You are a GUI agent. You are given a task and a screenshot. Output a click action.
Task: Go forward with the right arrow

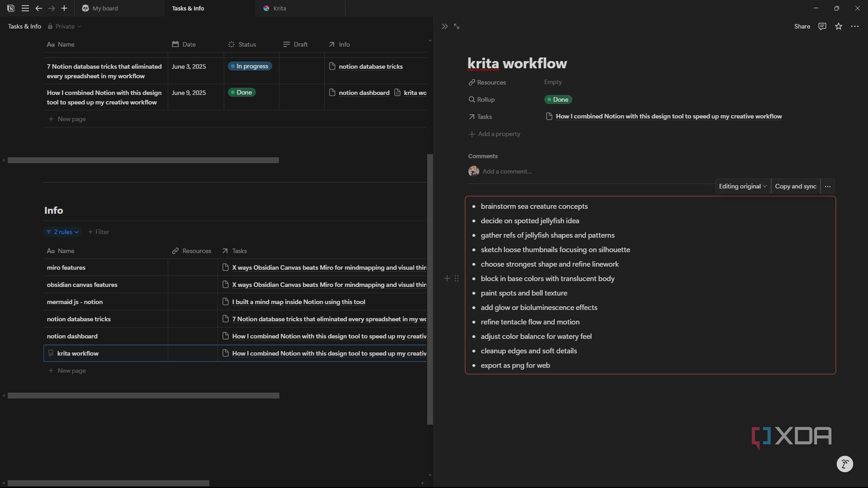pos(52,8)
